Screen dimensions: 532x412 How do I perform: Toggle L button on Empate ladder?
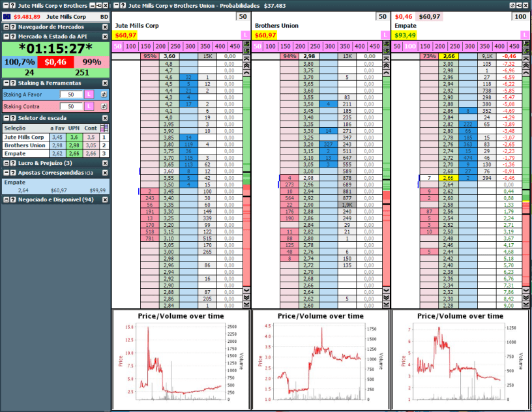point(525,35)
